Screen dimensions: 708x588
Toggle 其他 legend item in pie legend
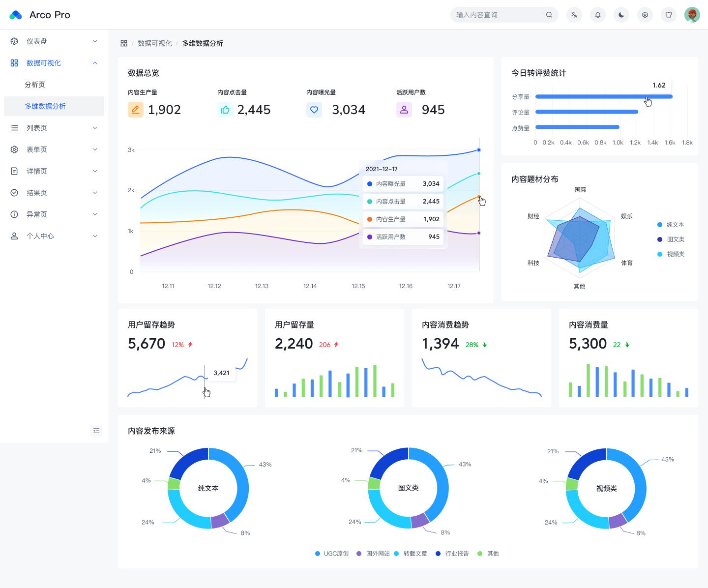point(488,554)
